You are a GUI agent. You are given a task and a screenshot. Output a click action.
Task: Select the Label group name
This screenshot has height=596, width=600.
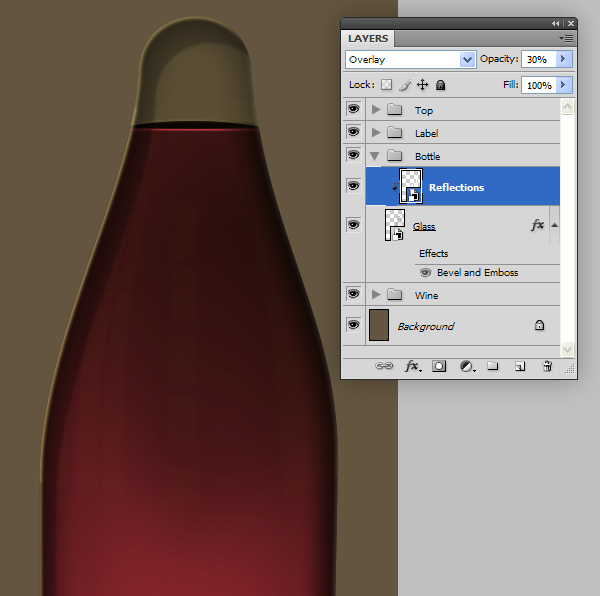(427, 134)
